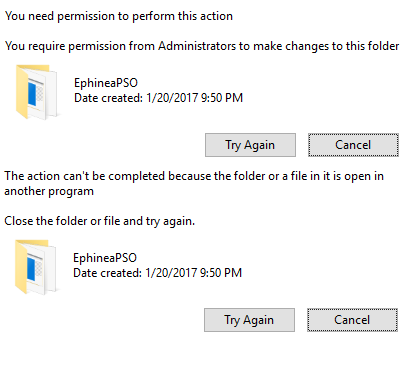Viewport: 411px width, 372px height.
Task: Click the 'another program' text line
Action: click(49, 191)
